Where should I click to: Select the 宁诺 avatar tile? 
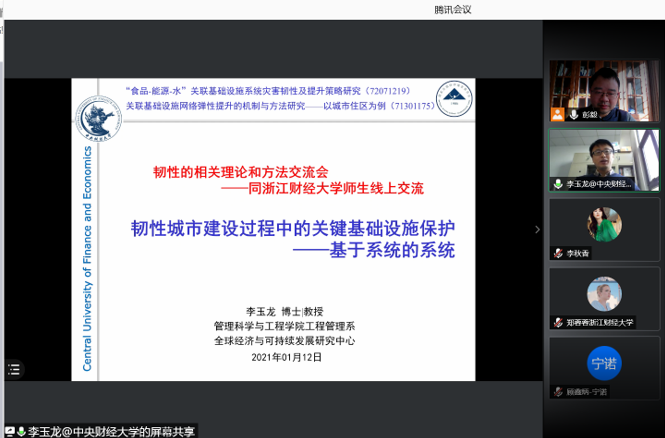click(604, 362)
